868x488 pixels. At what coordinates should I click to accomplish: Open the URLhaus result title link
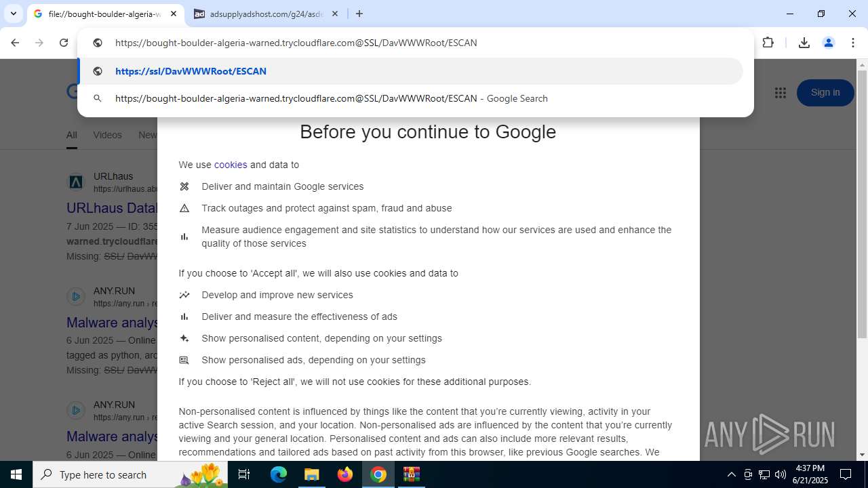112,208
